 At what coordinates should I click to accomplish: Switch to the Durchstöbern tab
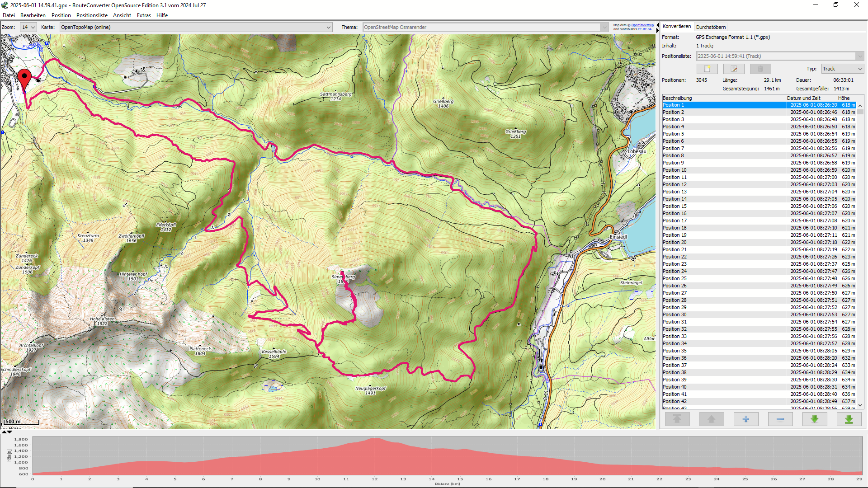pos(711,27)
